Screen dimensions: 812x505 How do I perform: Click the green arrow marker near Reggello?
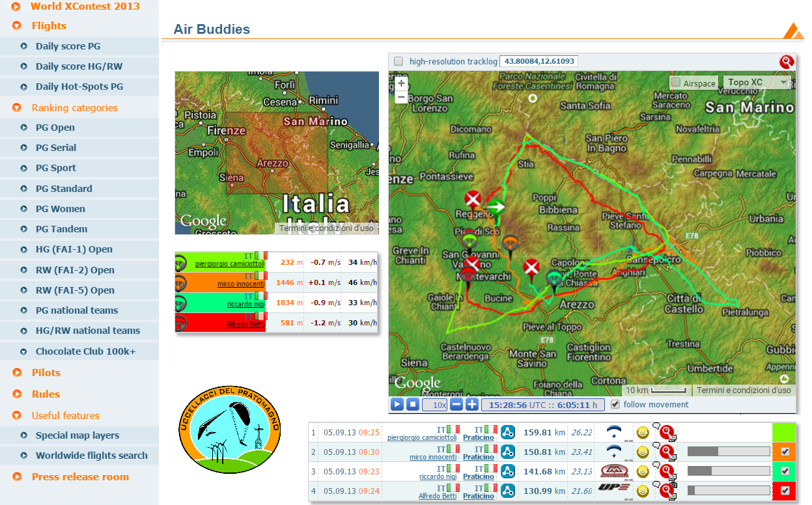pos(497,207)
